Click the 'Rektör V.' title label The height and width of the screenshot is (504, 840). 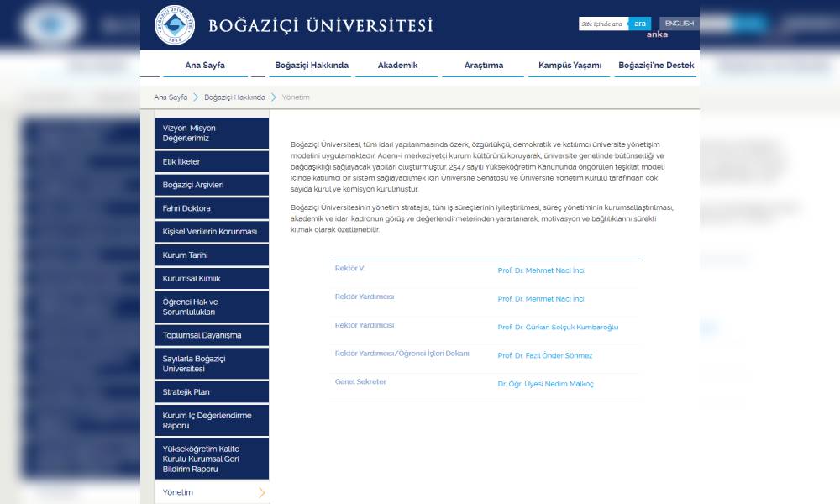349,268
